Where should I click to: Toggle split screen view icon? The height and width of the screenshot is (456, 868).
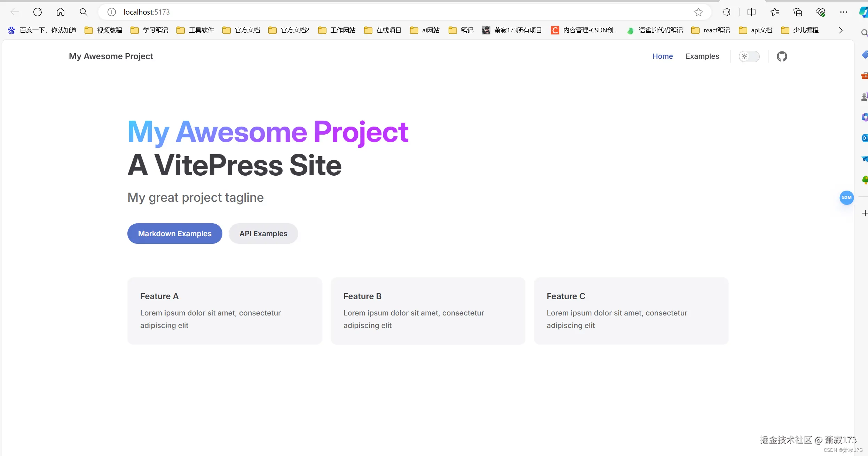tap(751, 12)
